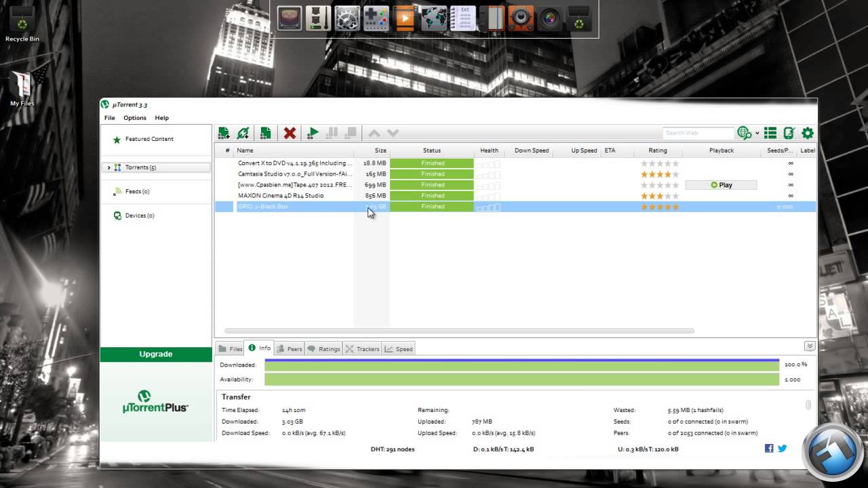
Task: Sort torrents by the Name column
Action: 245,150
